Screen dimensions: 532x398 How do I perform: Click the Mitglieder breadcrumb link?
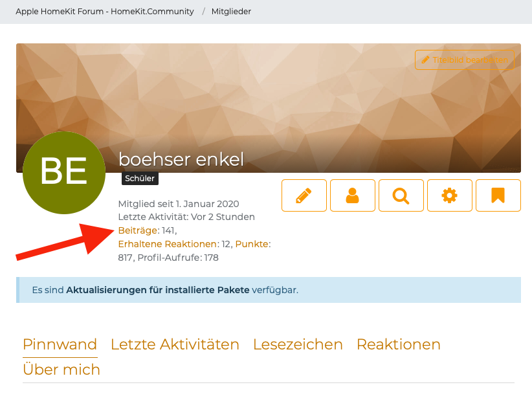click(231, 12)
